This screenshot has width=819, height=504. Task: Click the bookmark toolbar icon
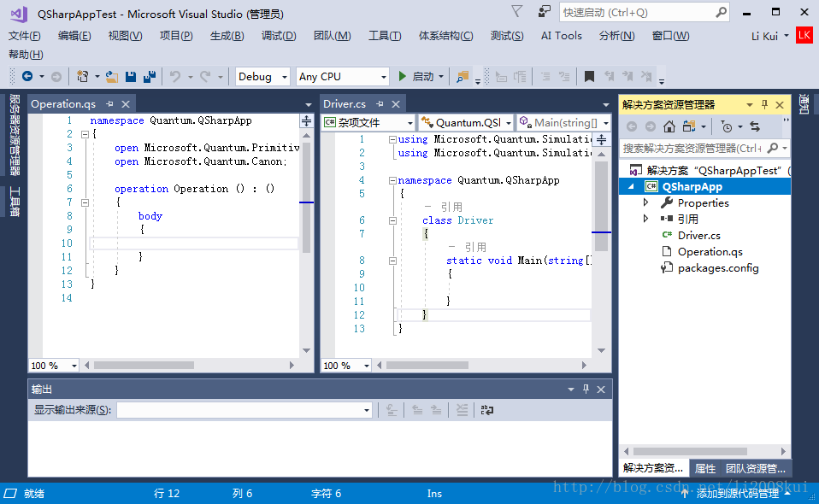[589, 77]
